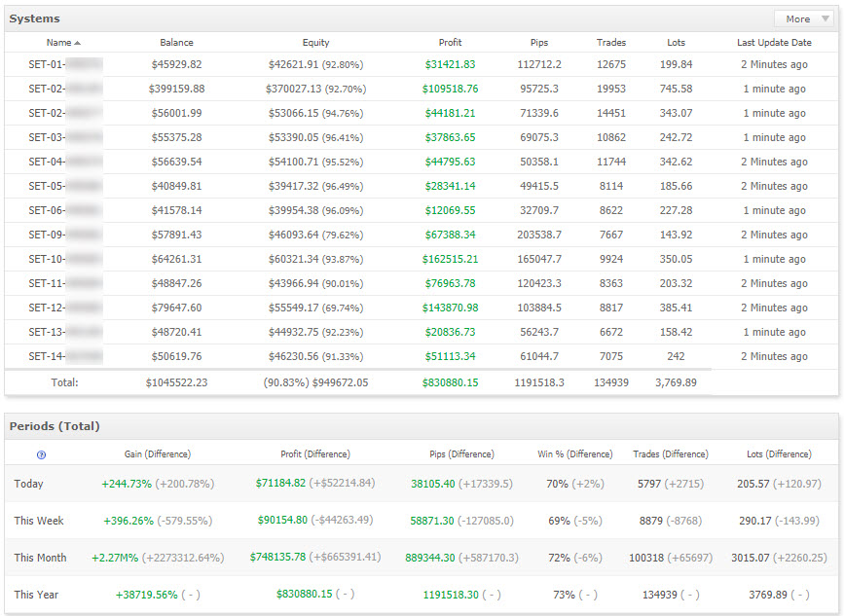Click balance value $48720.41

176,332
